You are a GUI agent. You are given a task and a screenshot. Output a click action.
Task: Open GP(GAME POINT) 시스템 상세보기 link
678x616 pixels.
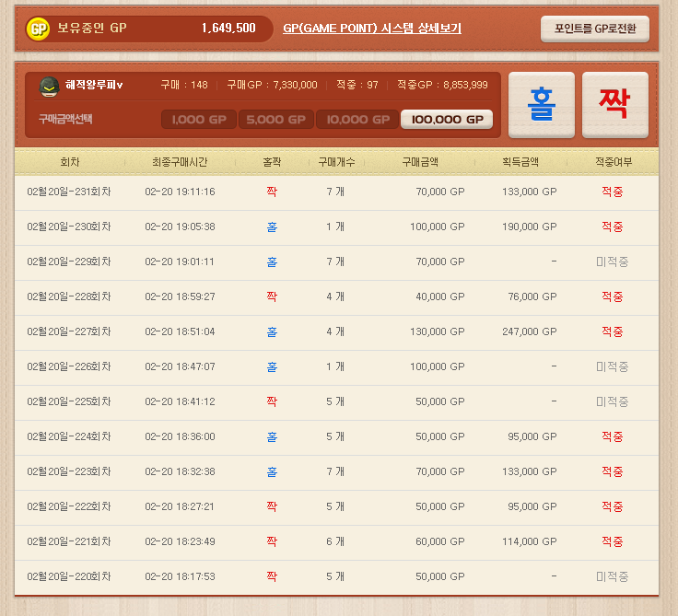point(372,29)
